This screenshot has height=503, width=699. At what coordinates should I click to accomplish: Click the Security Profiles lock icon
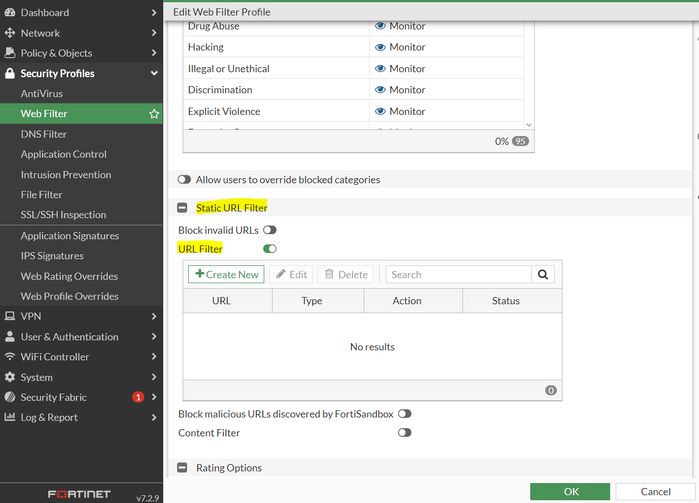10,73
